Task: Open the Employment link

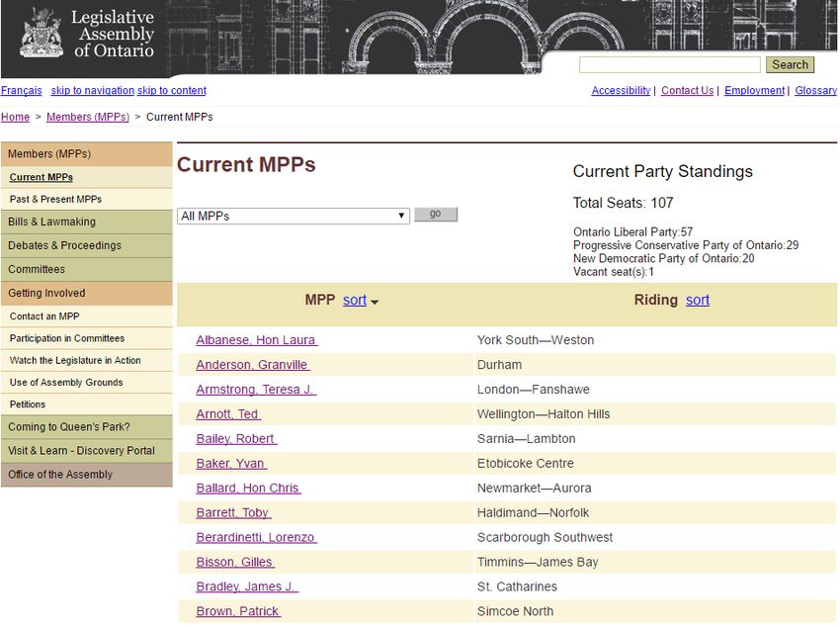Action: point(754,91)
